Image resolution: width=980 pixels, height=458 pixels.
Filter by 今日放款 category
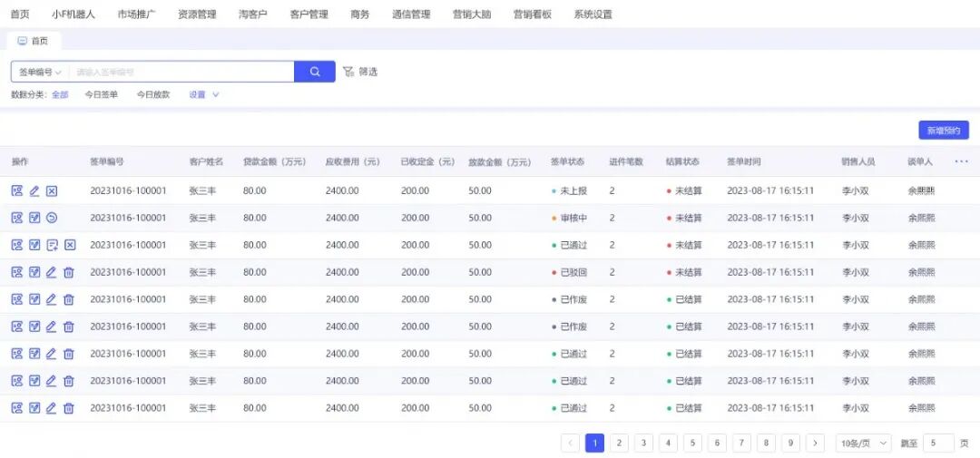pos(153,95)
